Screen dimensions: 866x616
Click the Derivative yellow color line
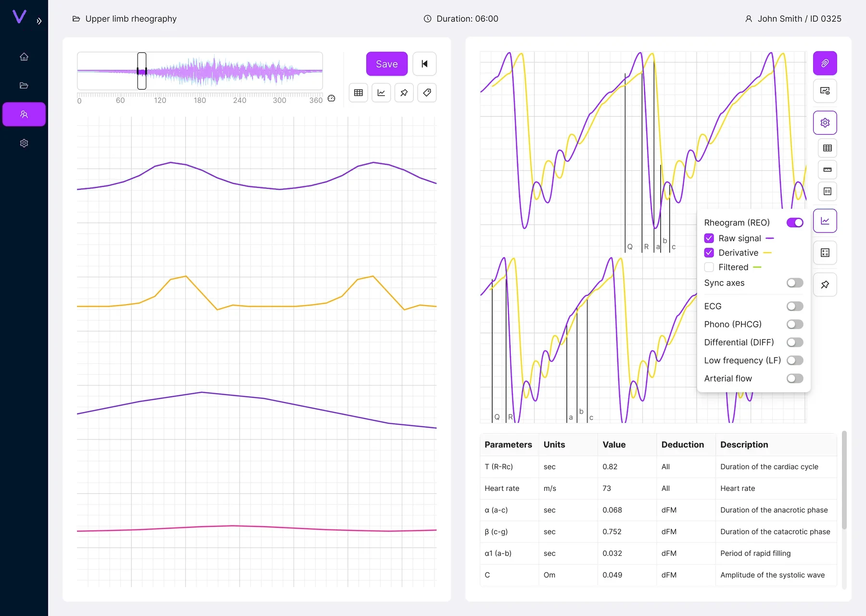(x=767, y=253)
